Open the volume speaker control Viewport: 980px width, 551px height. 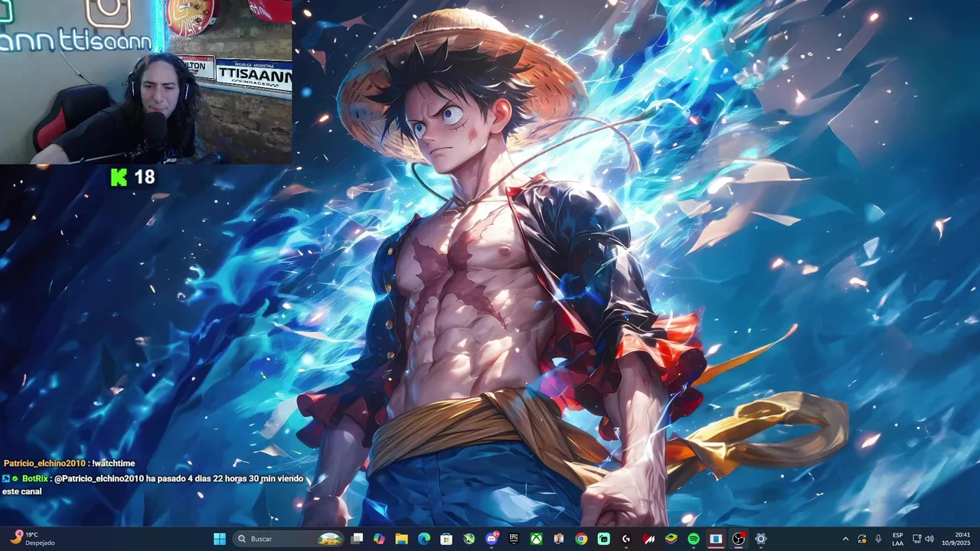(929, 539)
